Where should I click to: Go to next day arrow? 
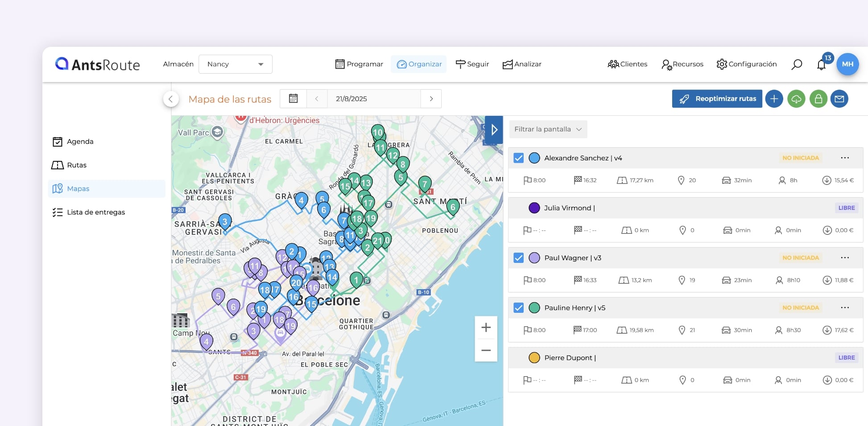tap(431, 99)
